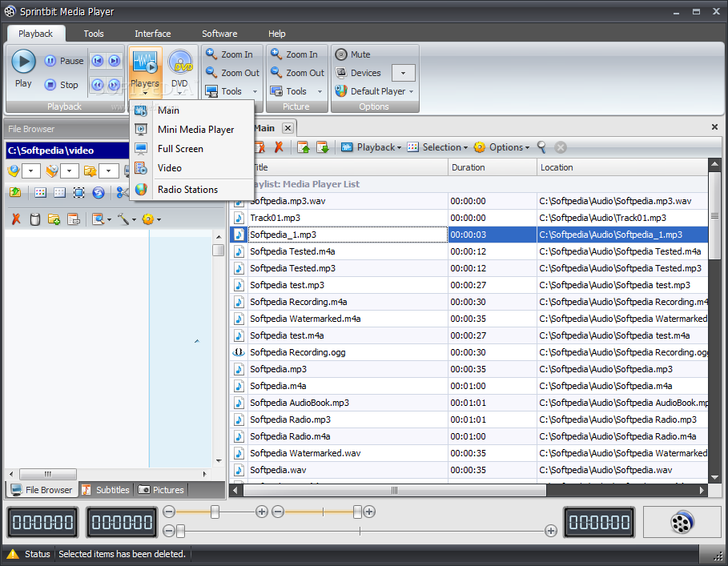Click the playlist search magnifier icon
The width and height of the screenshot is (728, 566).
point(541,147)
